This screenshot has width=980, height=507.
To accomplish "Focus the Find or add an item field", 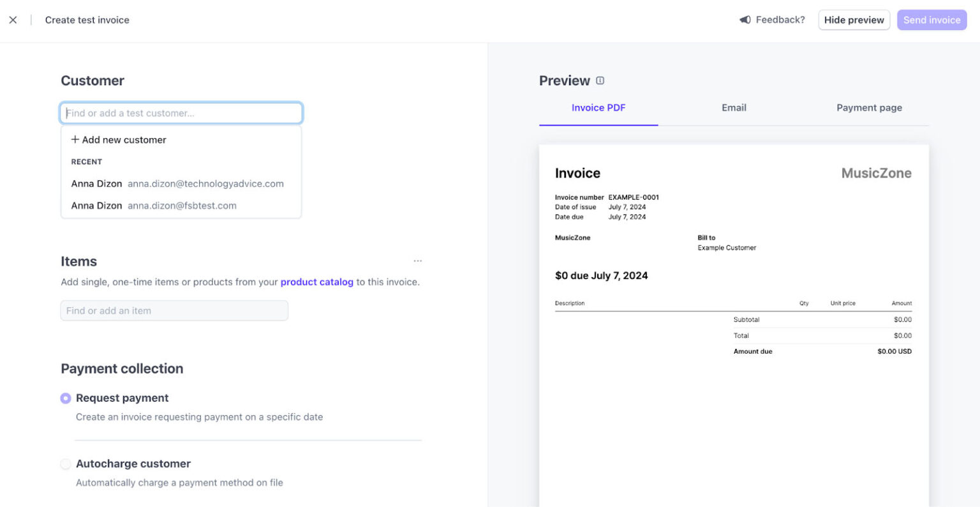I will click(x=174, y=310).
